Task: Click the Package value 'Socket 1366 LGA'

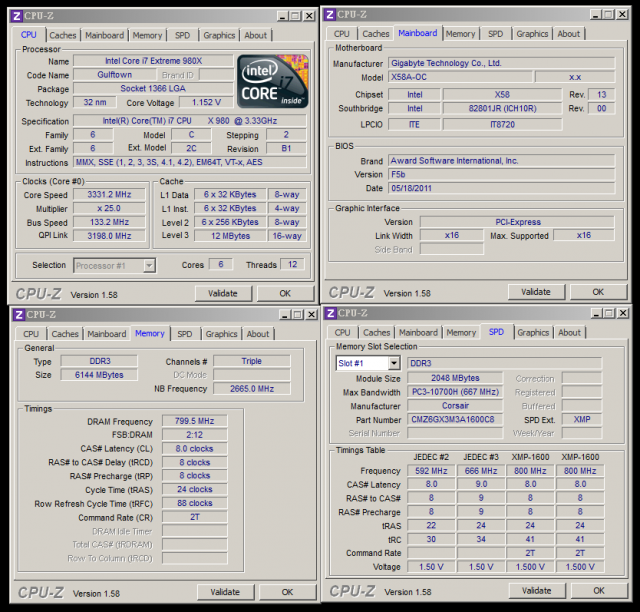Action: [x=153, y=89]
